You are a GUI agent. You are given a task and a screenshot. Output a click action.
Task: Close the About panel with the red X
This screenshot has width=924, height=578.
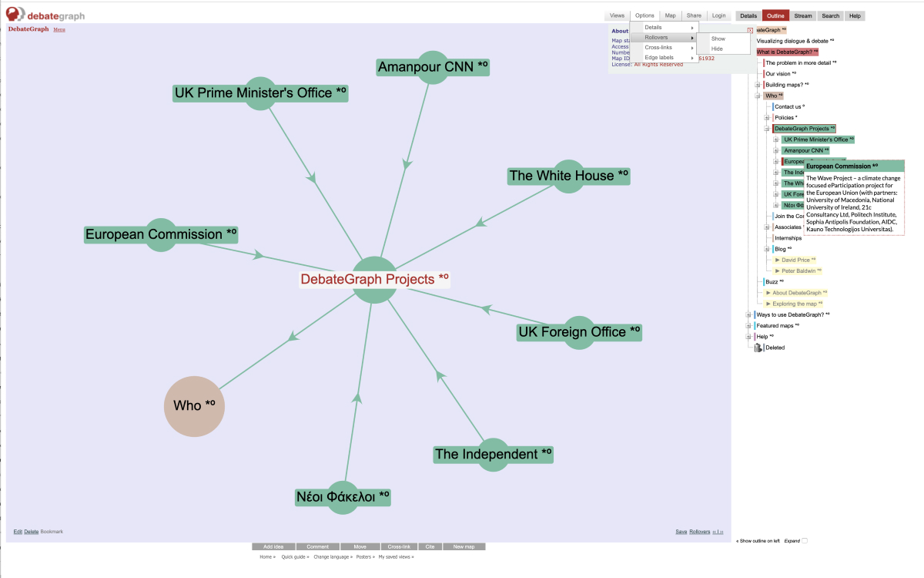[750, 31]
